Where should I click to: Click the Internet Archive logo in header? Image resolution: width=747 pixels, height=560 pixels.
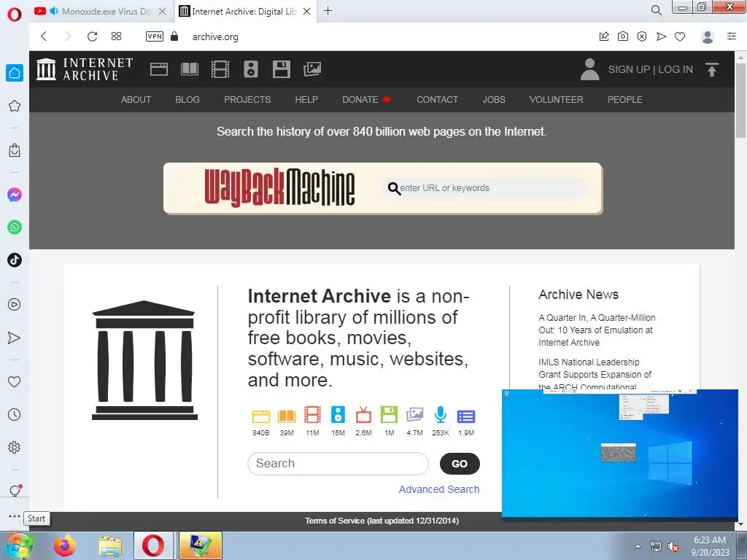coord(85,69)
